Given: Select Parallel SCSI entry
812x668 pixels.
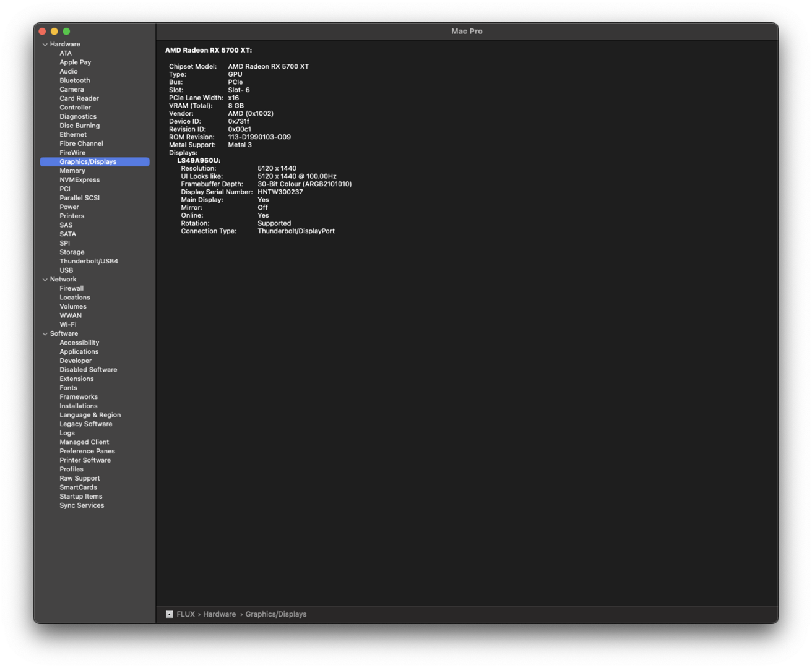Looking at the screenshot, I should click(79, 198).
